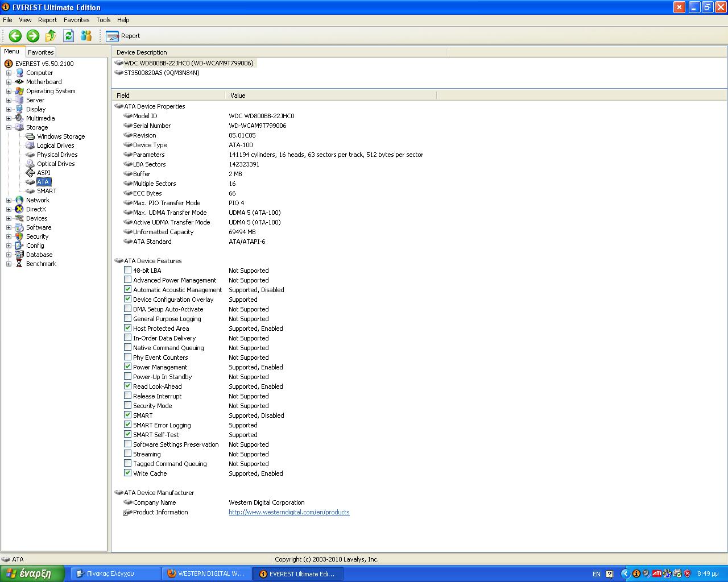This screenshot has width=728, height=582.
Task: Open the Report menu
Action: coord(48,20)
